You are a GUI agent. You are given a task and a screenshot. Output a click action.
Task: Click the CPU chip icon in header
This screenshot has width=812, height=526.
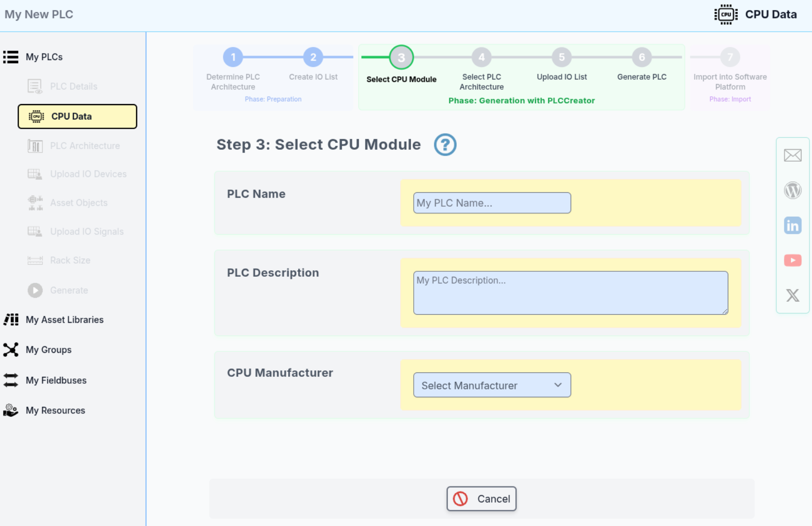[725, 15]
